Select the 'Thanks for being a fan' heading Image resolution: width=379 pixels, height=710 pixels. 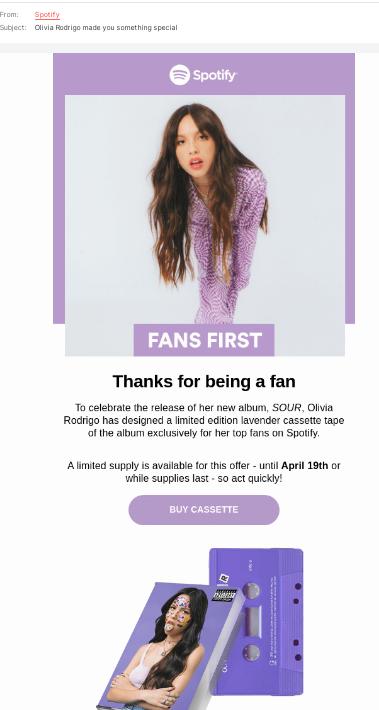pos(204,381)
